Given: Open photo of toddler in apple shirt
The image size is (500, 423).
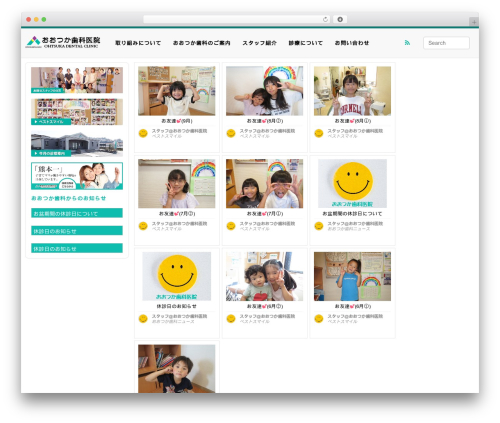Looking at the screenshot, I should click(265, 276).
